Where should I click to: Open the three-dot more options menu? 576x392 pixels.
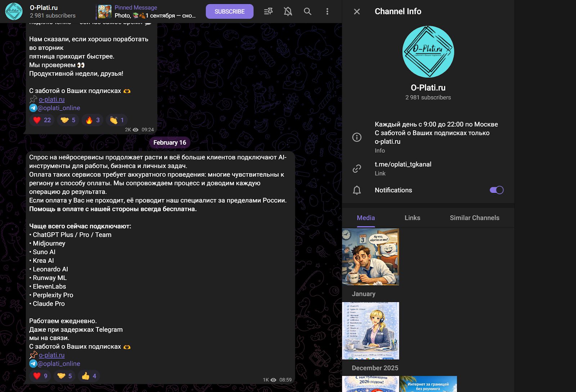point(327,12)
